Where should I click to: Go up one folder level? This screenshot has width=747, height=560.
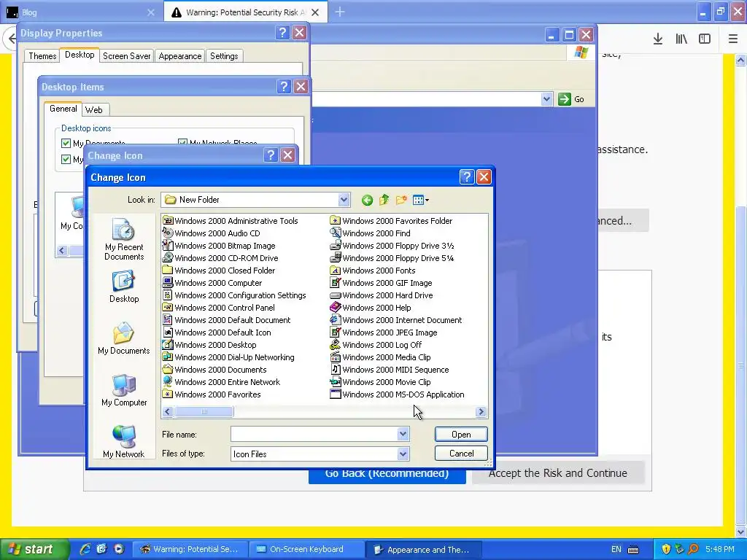pyautogui.click(x=384, y=200)
